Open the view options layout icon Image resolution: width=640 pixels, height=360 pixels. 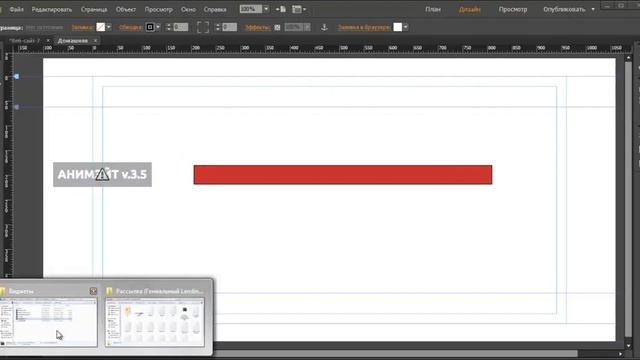pos(299,9)
